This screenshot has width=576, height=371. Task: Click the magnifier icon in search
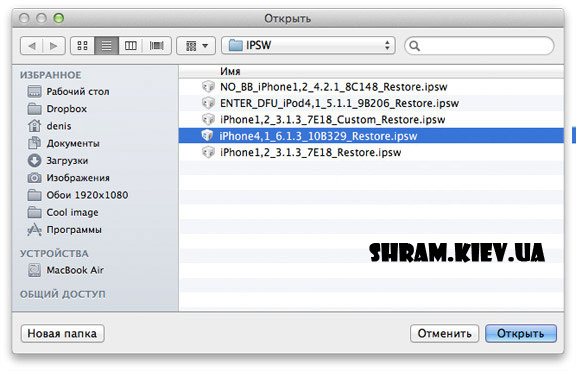[x=414, y=46]
